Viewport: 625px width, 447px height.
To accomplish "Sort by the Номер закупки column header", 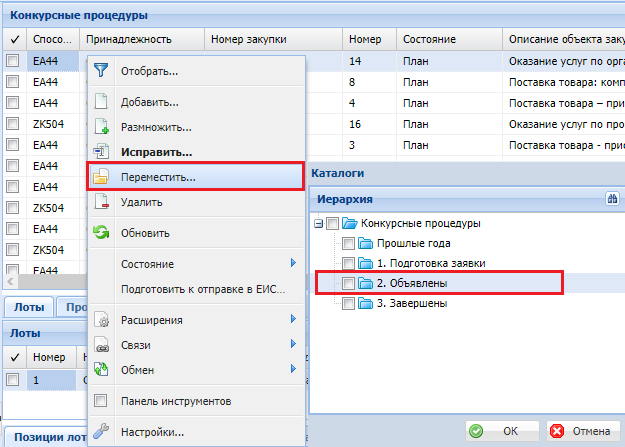I will pyautogui.click(x=250, y=39).
